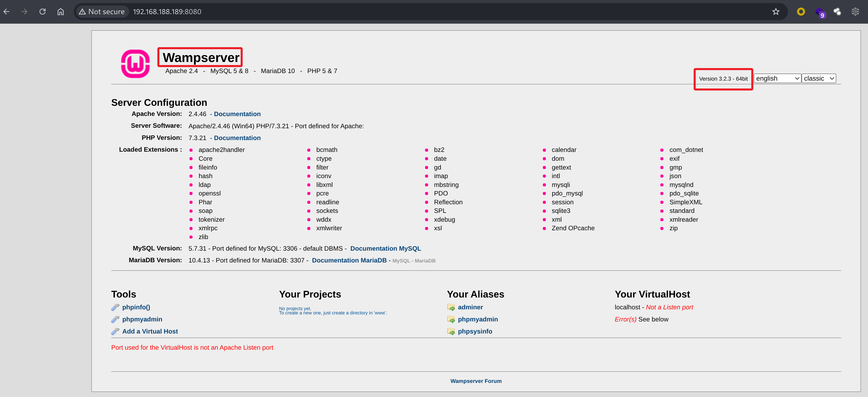Bookmark this page with the star icon

(x=776, y=12)
